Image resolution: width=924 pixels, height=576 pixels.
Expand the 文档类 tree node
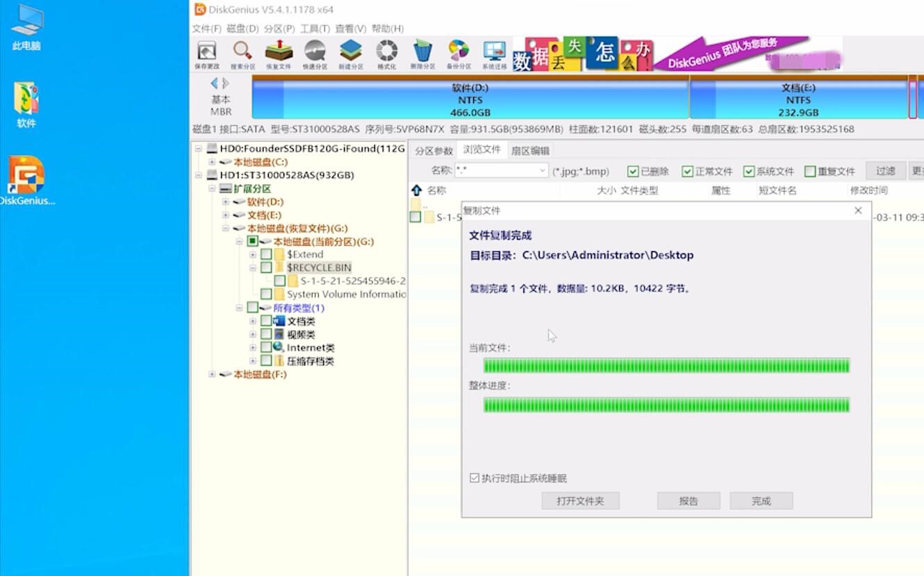[253, 321]
